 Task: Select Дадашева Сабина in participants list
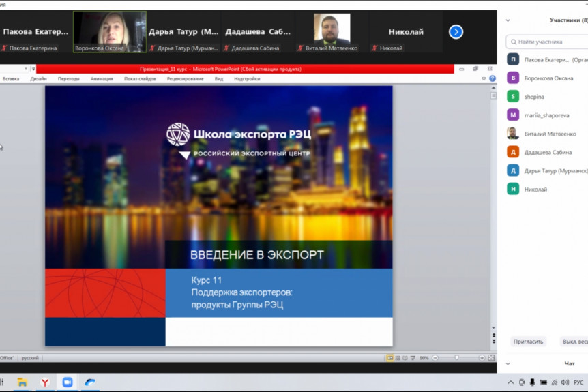click(x=547, y=152)
